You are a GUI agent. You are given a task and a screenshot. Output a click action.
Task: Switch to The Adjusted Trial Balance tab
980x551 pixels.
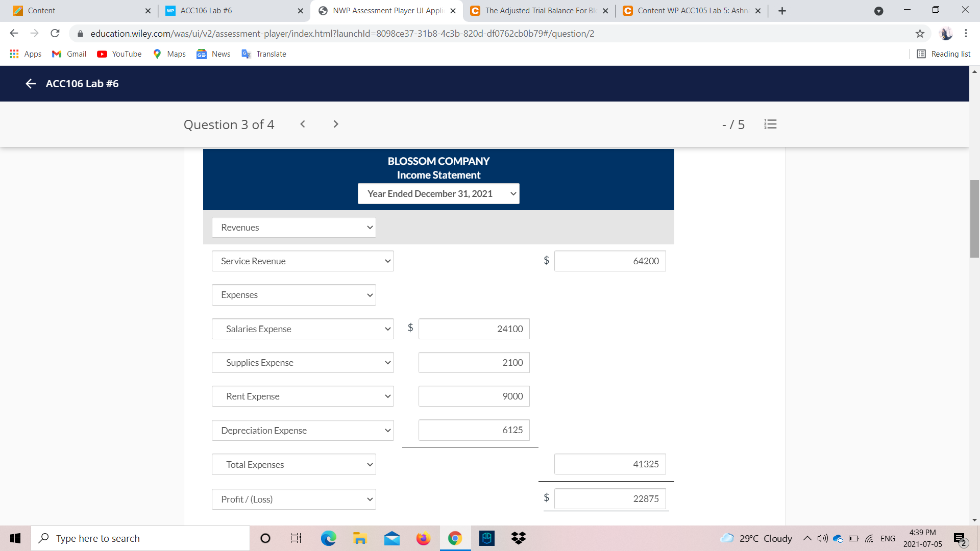(538, 11)
